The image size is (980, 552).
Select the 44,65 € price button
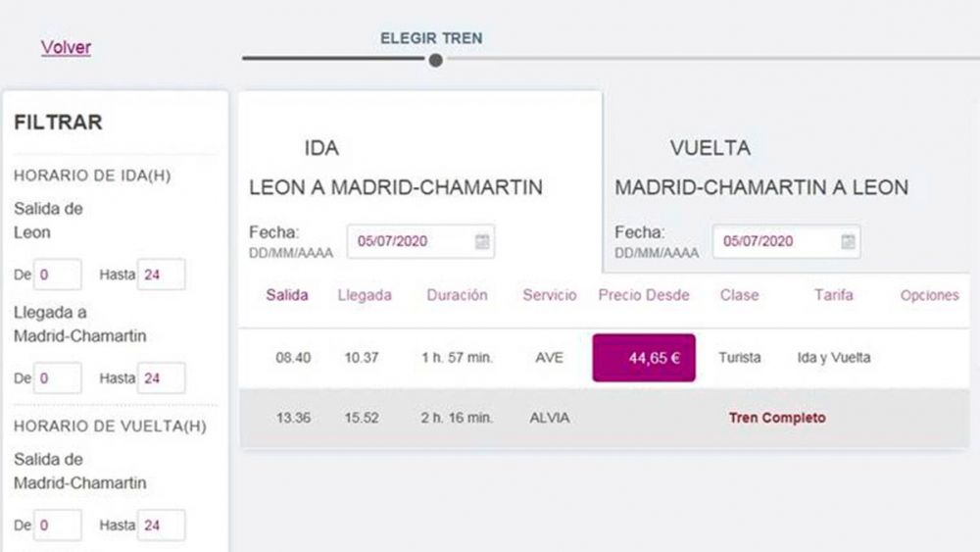coord(644,358)
